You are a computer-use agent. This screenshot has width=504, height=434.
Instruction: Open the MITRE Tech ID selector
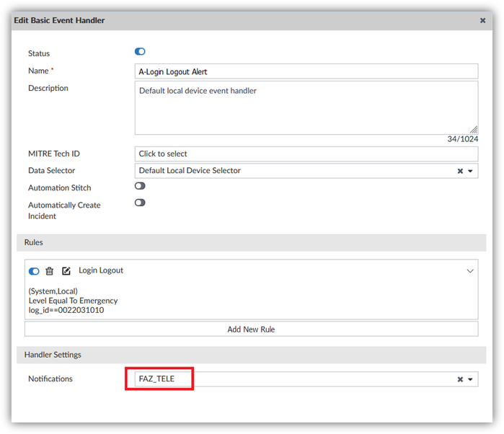[306, 154]
